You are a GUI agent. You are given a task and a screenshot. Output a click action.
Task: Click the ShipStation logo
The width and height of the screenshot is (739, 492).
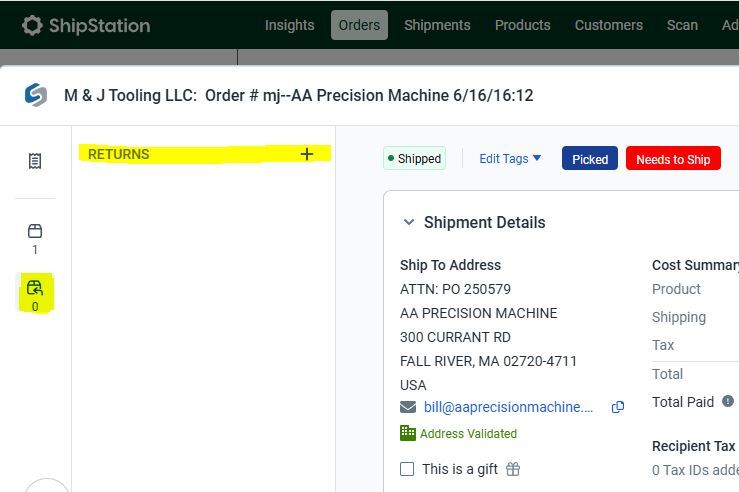click(86, 25)
